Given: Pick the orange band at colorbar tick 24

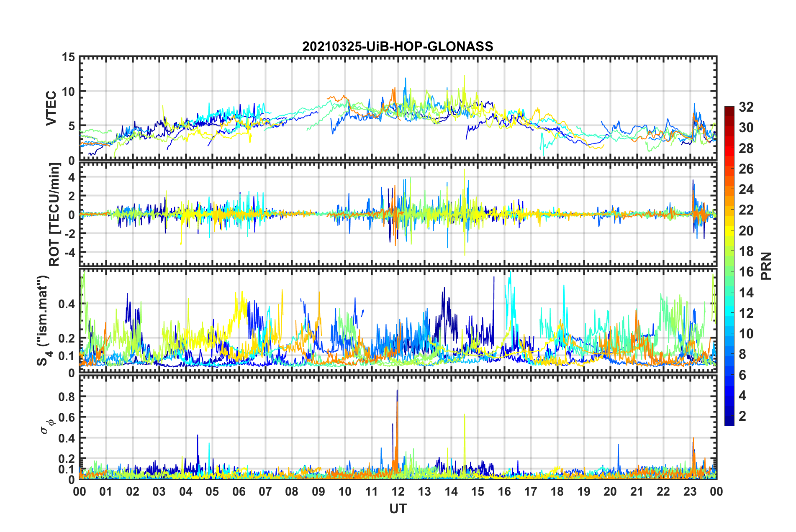Looking at the screenshot, I should pos(729,189).
